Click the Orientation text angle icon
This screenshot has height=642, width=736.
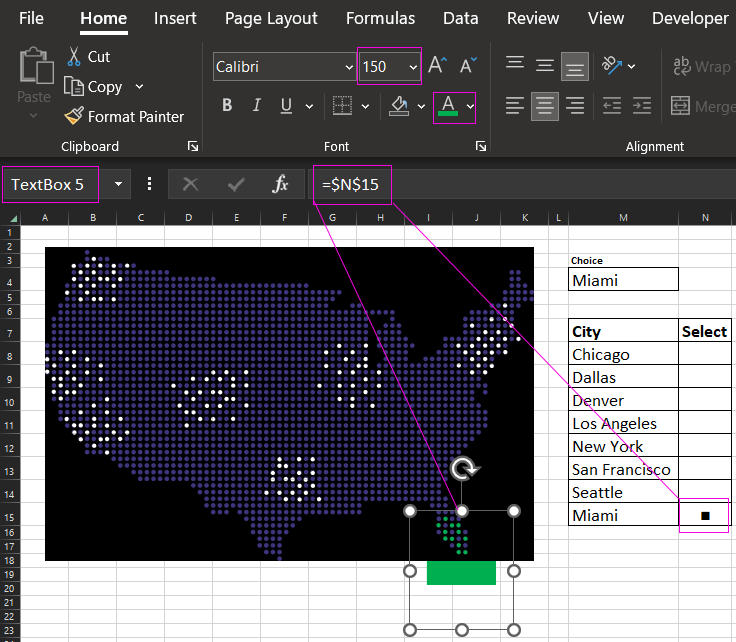[x=611, y=66]
